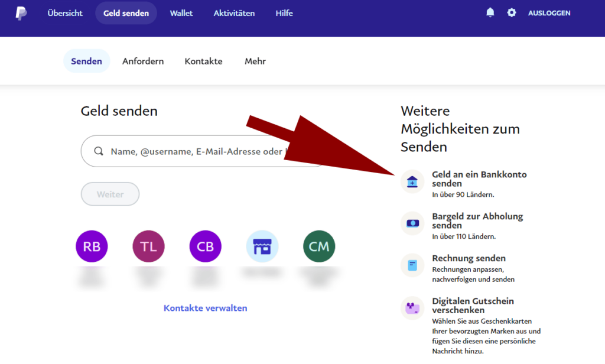Click the invoice document icon

coord(412,265)
